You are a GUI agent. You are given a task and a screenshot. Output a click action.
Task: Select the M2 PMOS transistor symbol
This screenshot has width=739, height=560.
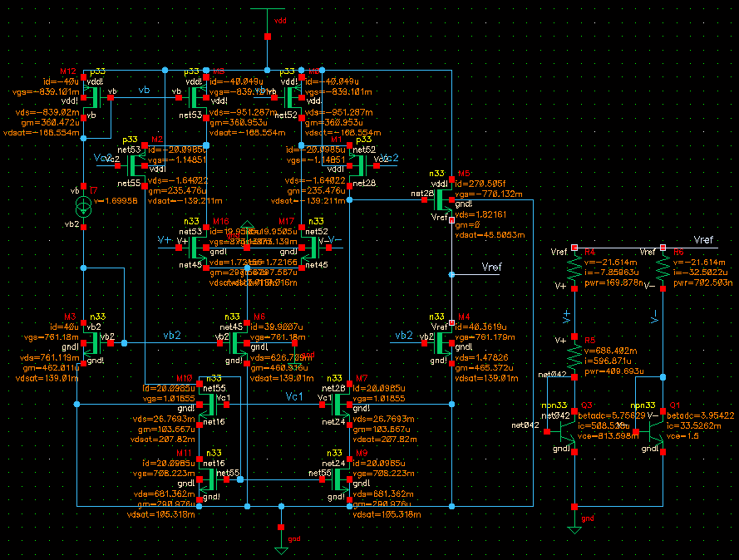point(132,165)
